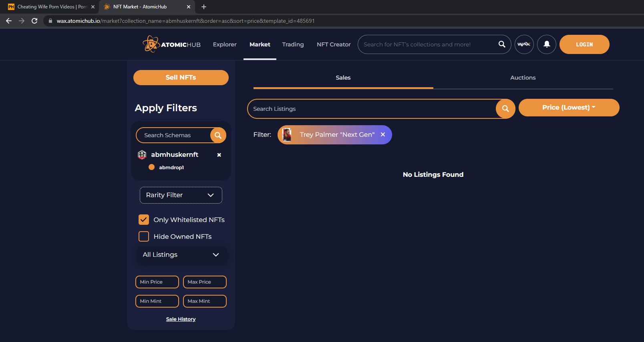The height and width of the screenshot is (342, 644).
Task: Open the AtomicHub logo home link
Action: coord(172,44)
